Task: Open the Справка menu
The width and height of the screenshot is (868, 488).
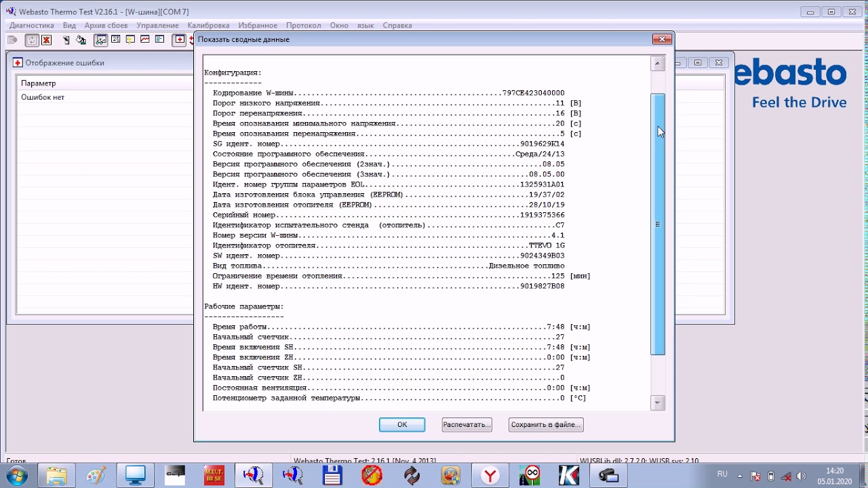Action: (x=397, y=25)
